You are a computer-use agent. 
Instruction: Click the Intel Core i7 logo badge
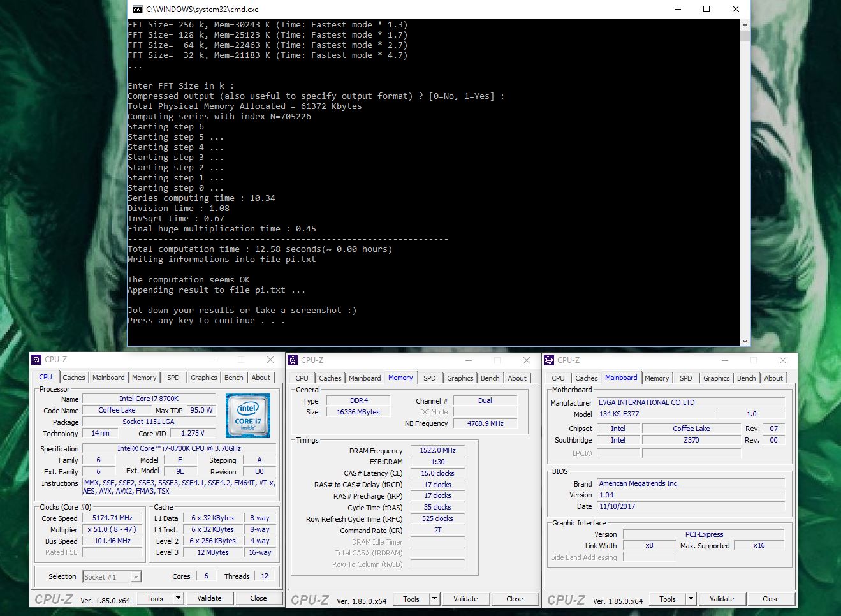(248, 415)
